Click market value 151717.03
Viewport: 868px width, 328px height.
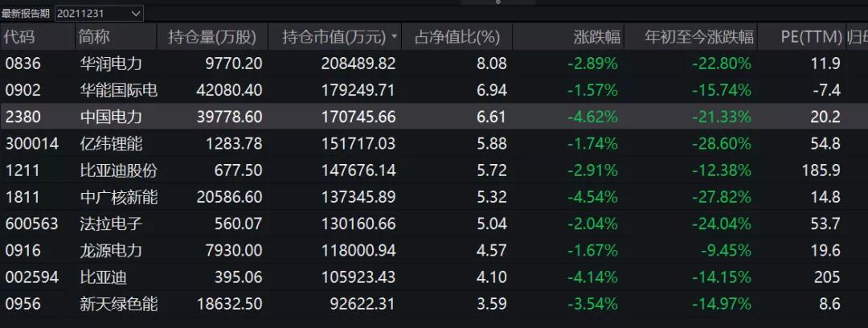[358, 144]
